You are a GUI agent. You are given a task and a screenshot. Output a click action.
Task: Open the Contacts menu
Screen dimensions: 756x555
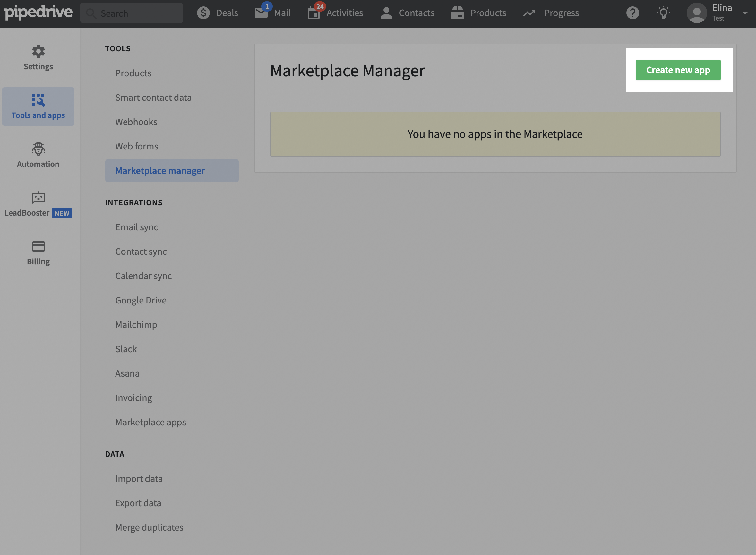(408, 13)
